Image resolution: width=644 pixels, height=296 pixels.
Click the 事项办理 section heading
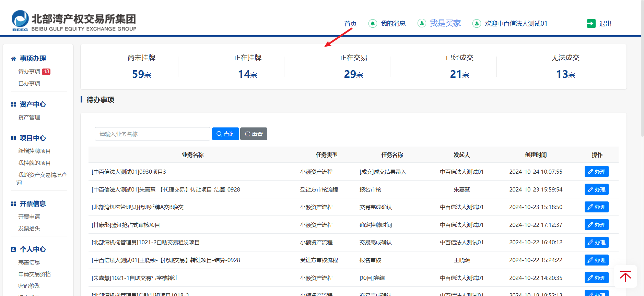(x=33, y=59)
